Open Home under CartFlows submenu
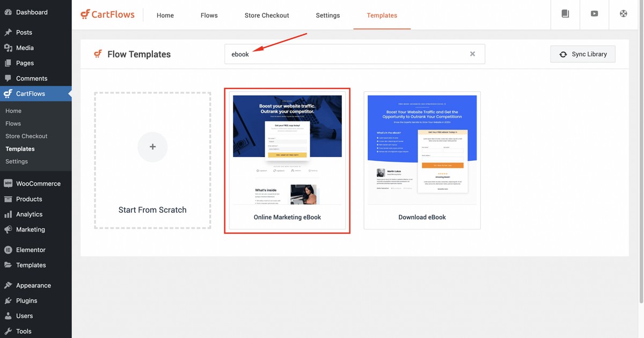Viewport: 644px width, 338px height. (13, 111)
